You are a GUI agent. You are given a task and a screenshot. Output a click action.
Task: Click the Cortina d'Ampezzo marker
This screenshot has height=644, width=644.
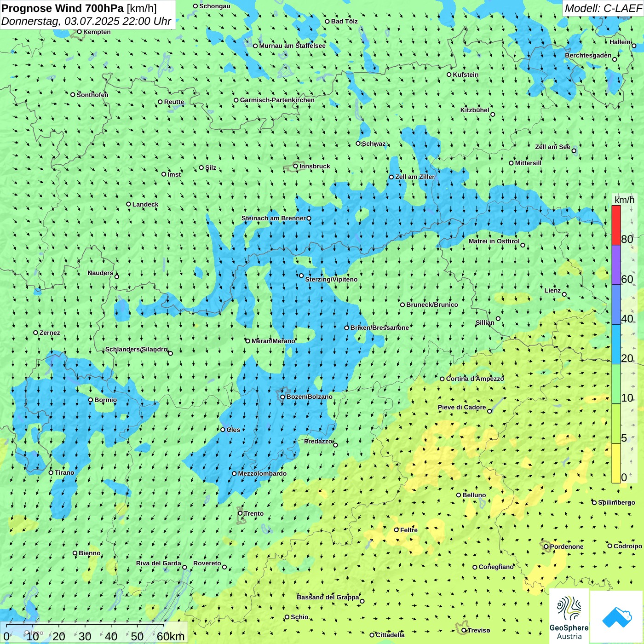[x=442, y=379]
